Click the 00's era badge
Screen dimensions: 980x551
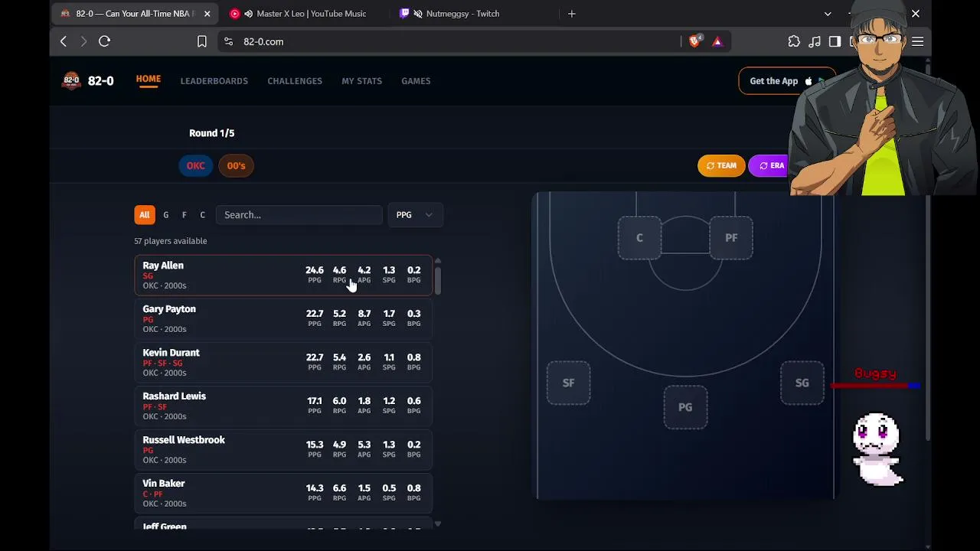point(236,165)
